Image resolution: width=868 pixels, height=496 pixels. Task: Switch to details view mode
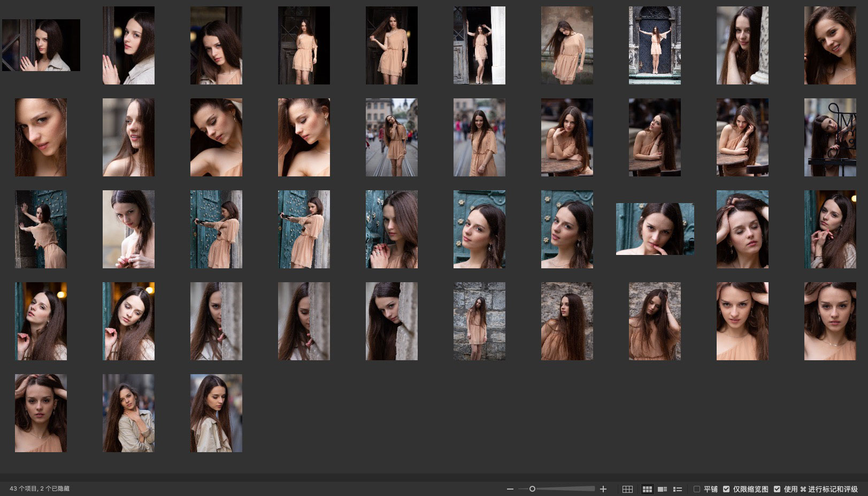pos(662,489)
